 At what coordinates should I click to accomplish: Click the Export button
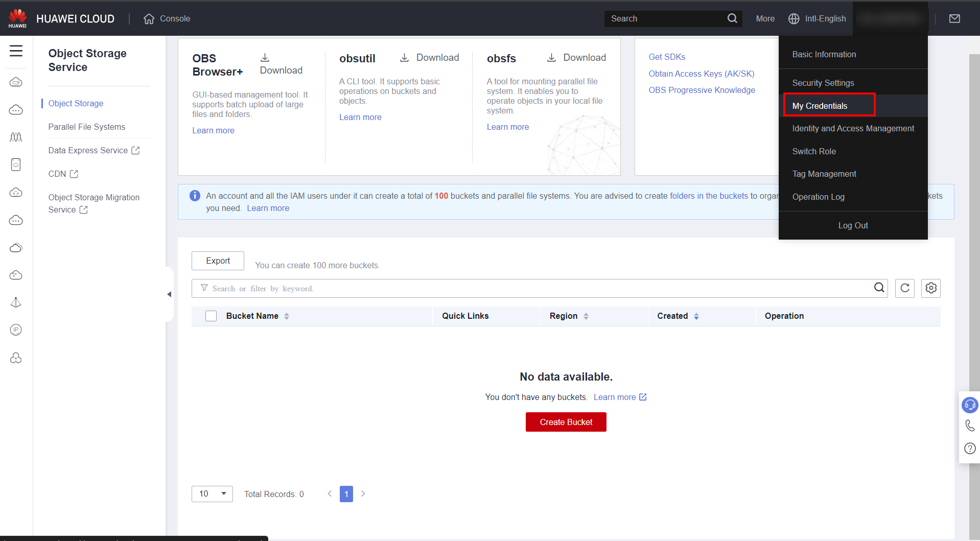pyautogui.click(x=218, y=261)
